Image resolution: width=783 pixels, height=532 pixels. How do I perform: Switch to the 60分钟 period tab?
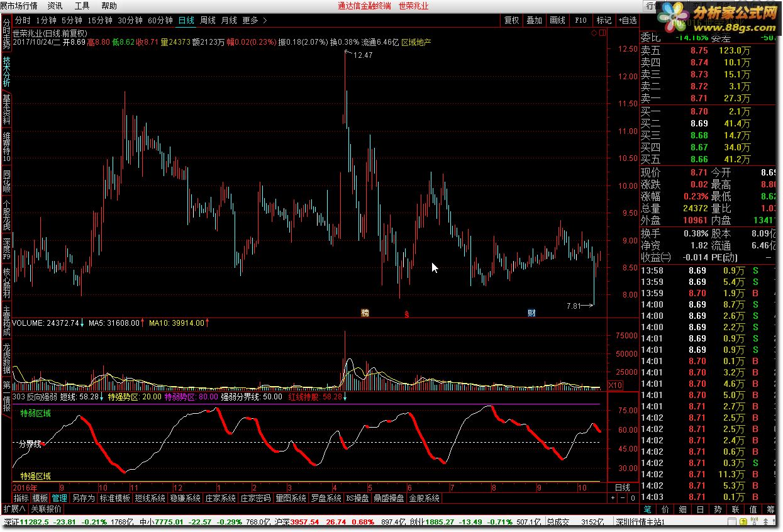pos(160,20)
